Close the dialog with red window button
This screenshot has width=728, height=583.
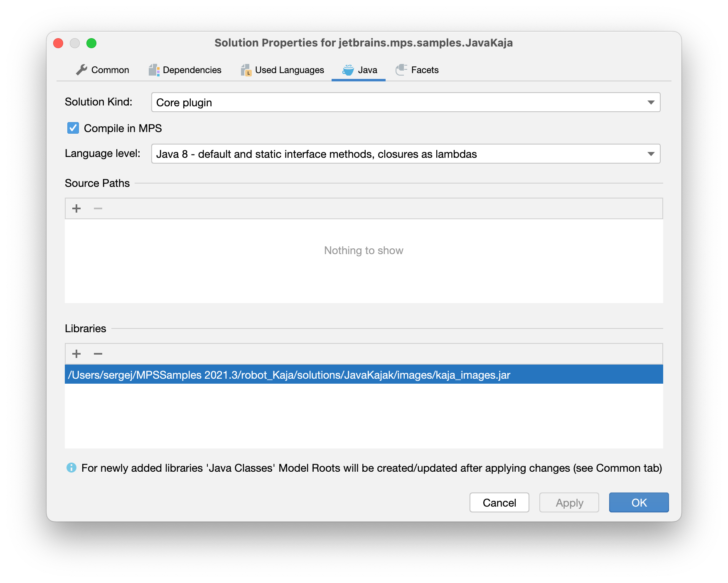58,43
